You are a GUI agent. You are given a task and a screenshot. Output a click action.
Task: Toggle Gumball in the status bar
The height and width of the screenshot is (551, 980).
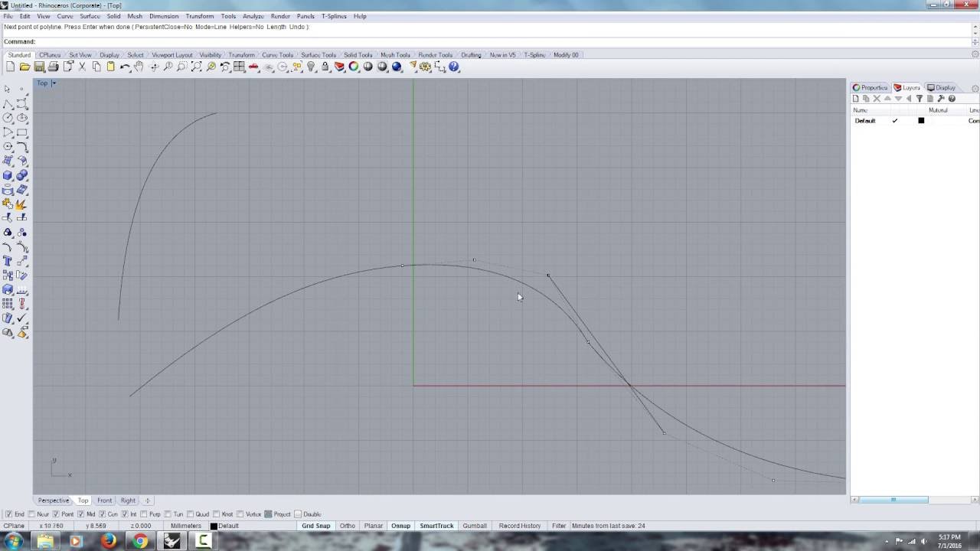[x=475, y=526]
